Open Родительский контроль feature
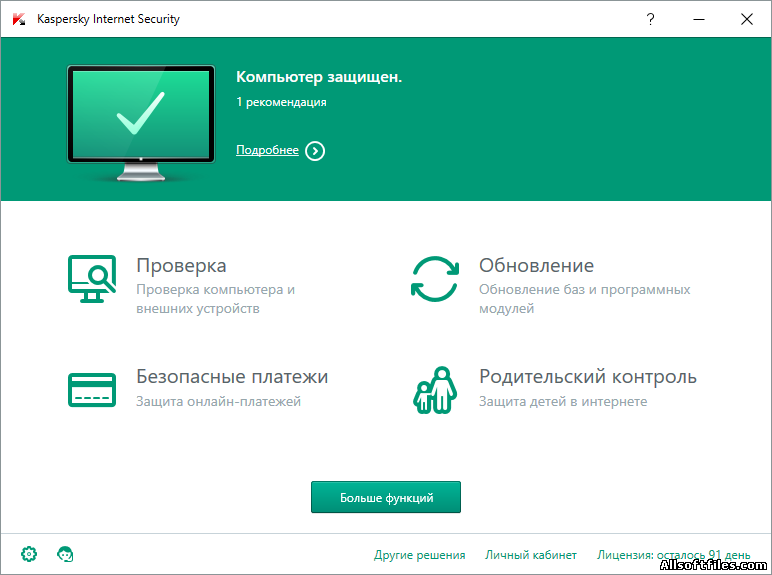 coord(588,377)
